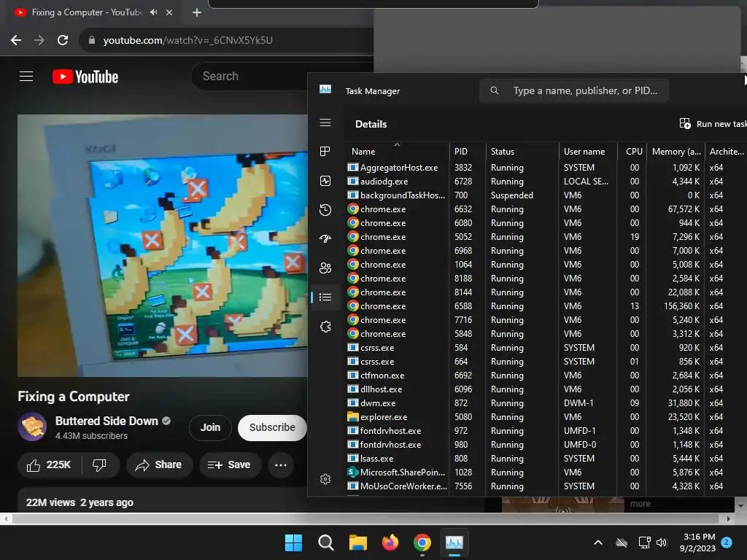Image resolution: width=747 pixels, height=560 pixels.
Task: Save video to playlist
Action: (x=230, y=464)
